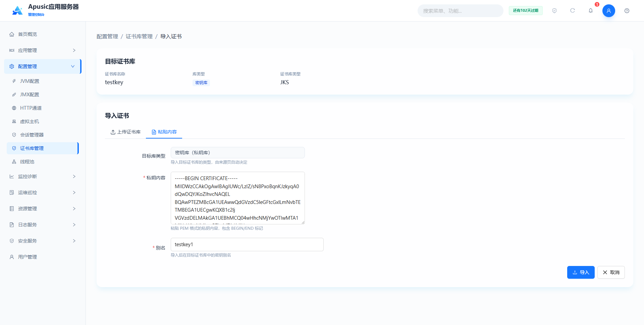
Task: Go to 首页概览 in sidebar
Action: point(43,34)
